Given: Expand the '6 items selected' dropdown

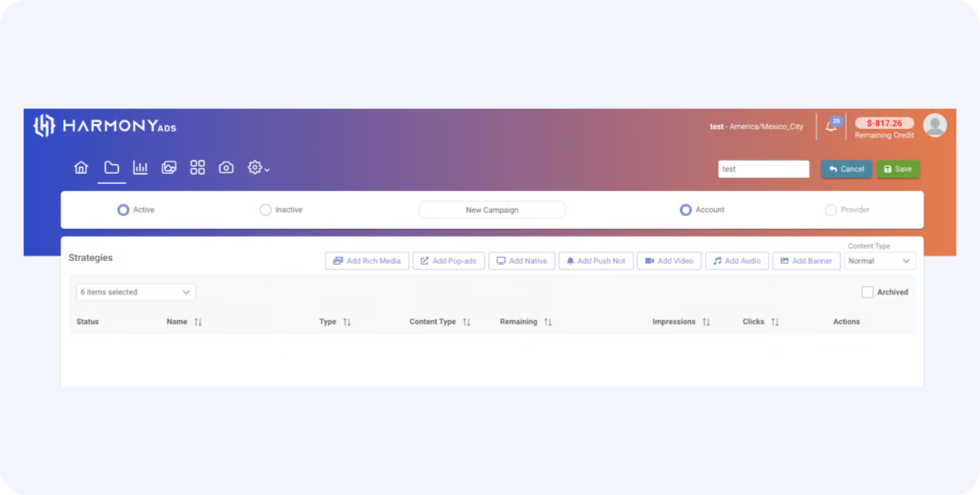Looking at the screenshot, I should [x=135, y=292].
